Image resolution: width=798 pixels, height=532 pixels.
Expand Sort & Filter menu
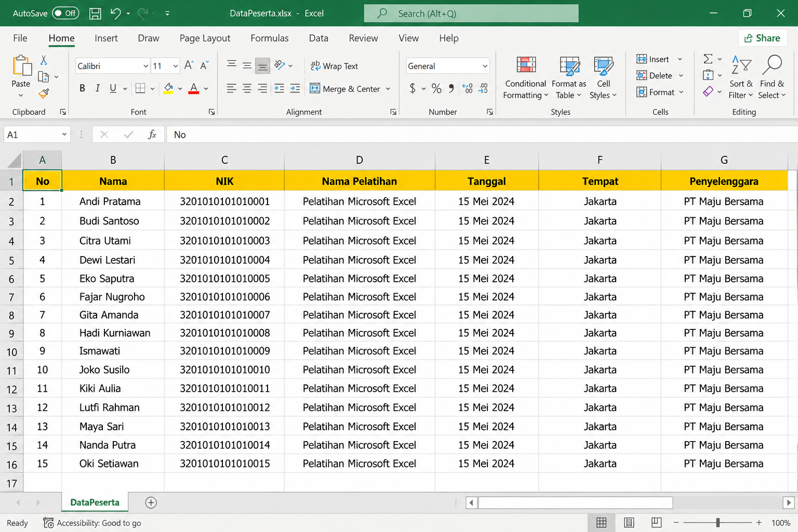(741, 78)
